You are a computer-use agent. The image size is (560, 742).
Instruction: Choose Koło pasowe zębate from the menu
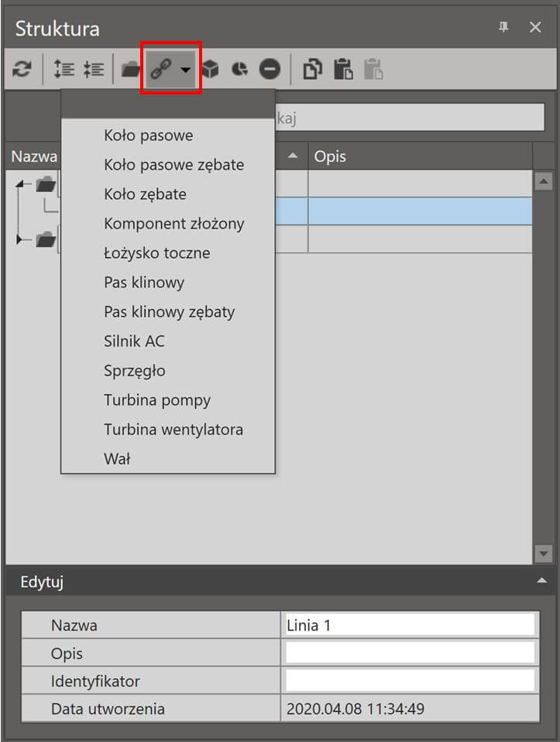173,165
